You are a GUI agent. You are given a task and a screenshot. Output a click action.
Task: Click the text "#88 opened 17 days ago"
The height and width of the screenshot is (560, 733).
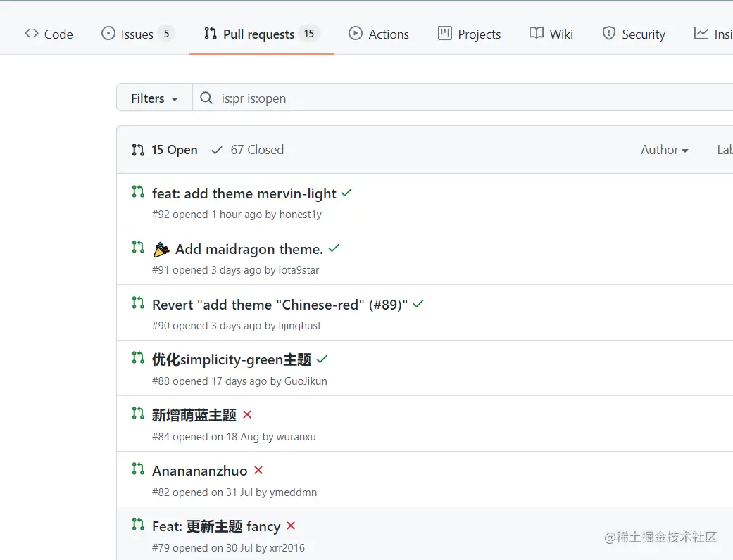pyautogui.click(x=210, y=381)
